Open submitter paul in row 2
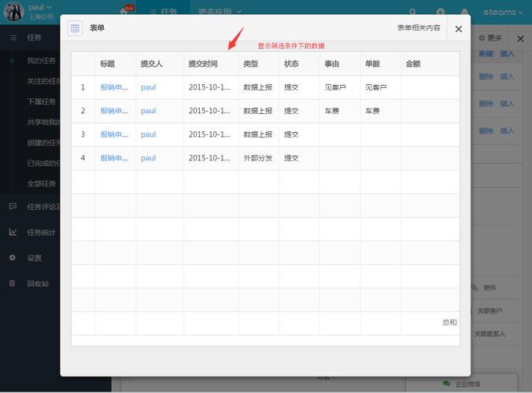Screen dimensions: 532x393 (148, 111)
